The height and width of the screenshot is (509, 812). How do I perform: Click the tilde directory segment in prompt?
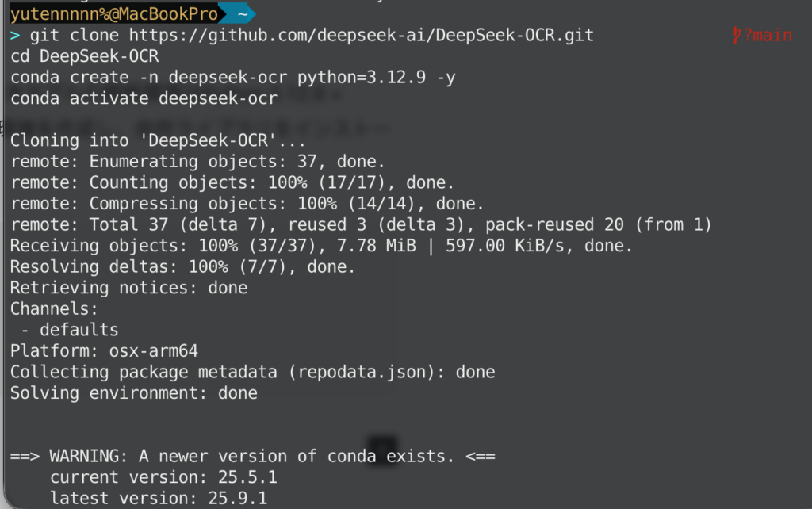click(241, 15)
